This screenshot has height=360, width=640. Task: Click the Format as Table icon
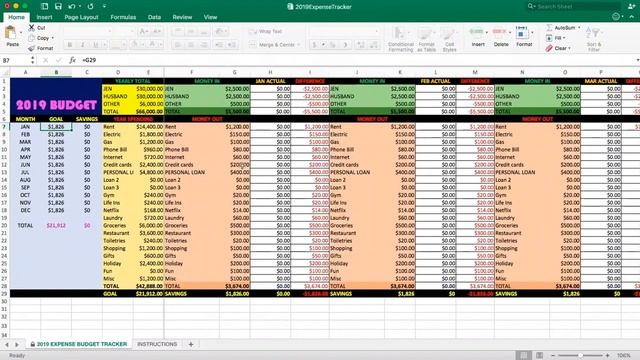click(x=425, y=33)
